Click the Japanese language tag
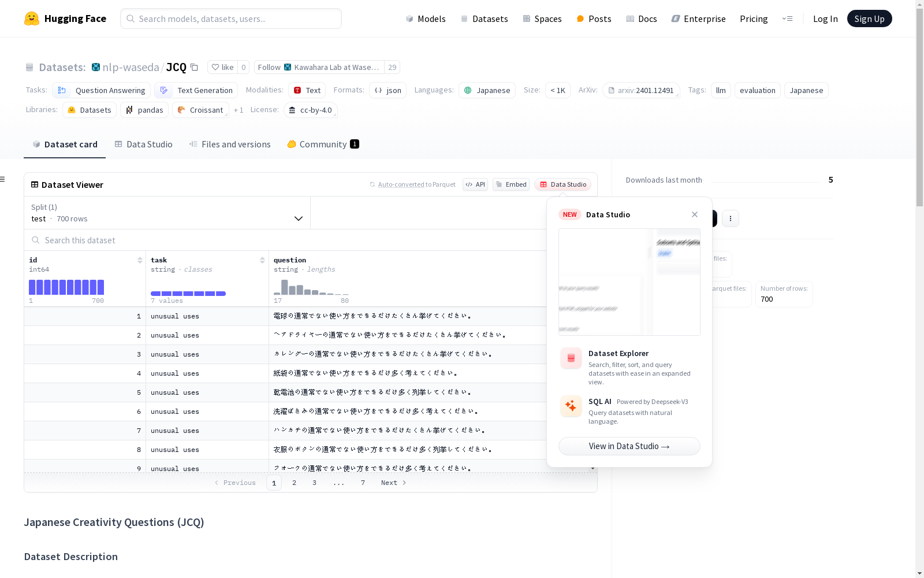This screenshot has height=578, width=924. pyautogui.click(x=487, y=90)
